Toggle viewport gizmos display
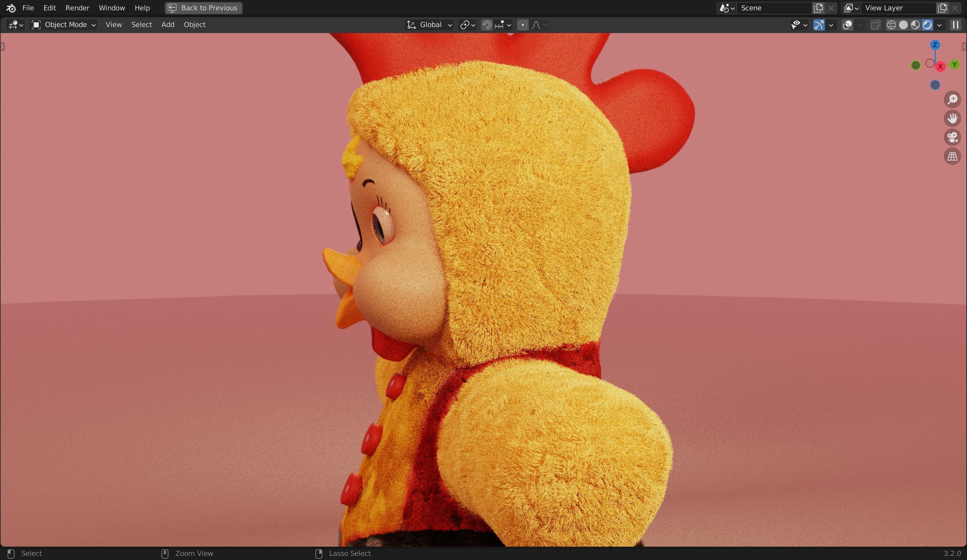 click(819, 25)
